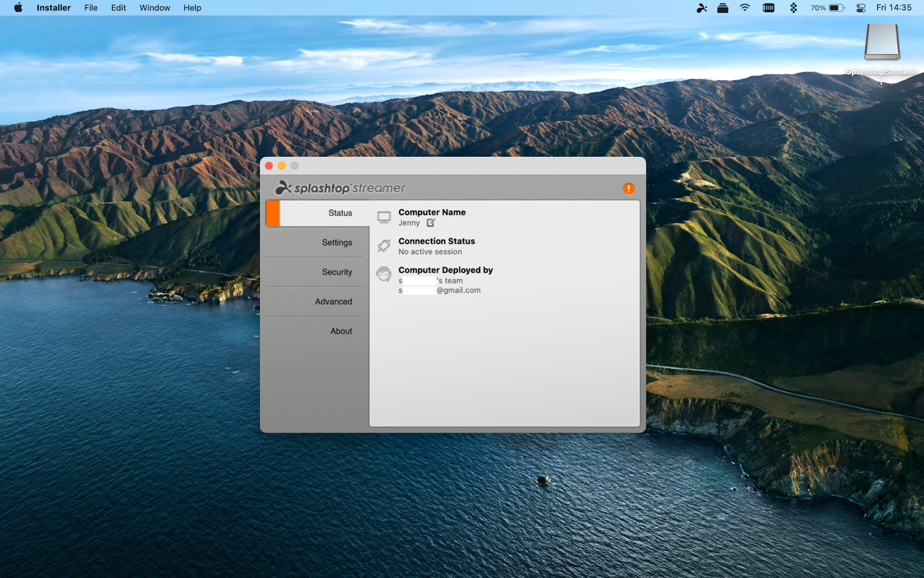
Task: Click the computer name 'Jenny'
Action: coord(409,223)
